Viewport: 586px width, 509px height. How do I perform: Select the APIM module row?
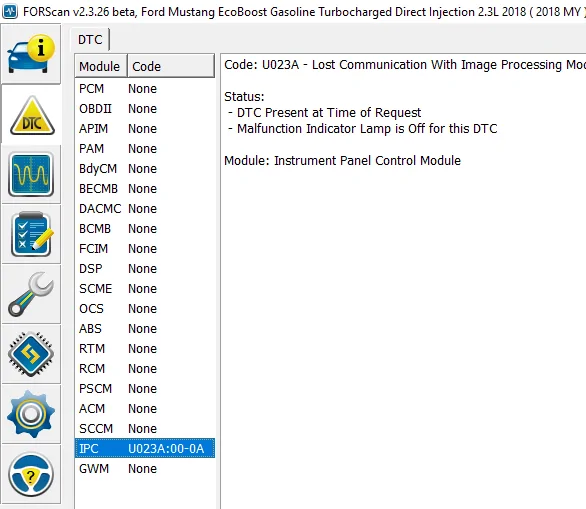coord(145,129)
